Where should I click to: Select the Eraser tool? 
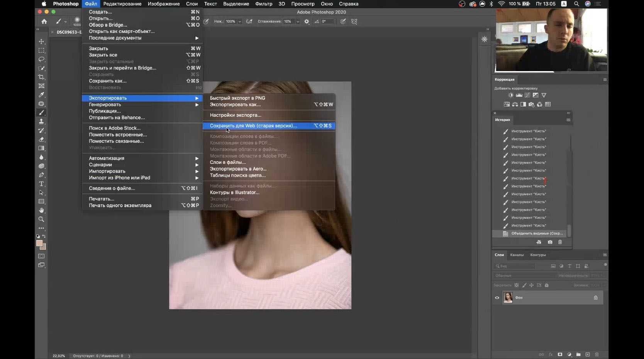(41, 139)
